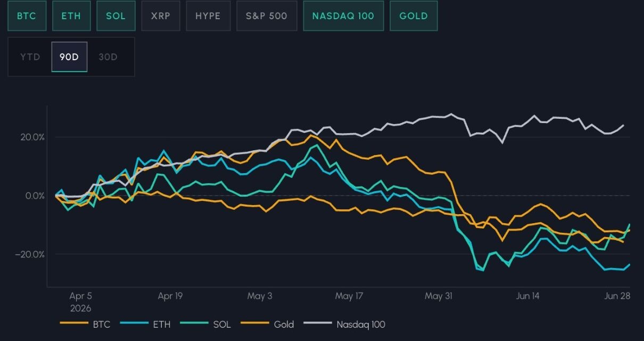
Task: Click the 20.0% y-axis label
Action: point(31,137)
